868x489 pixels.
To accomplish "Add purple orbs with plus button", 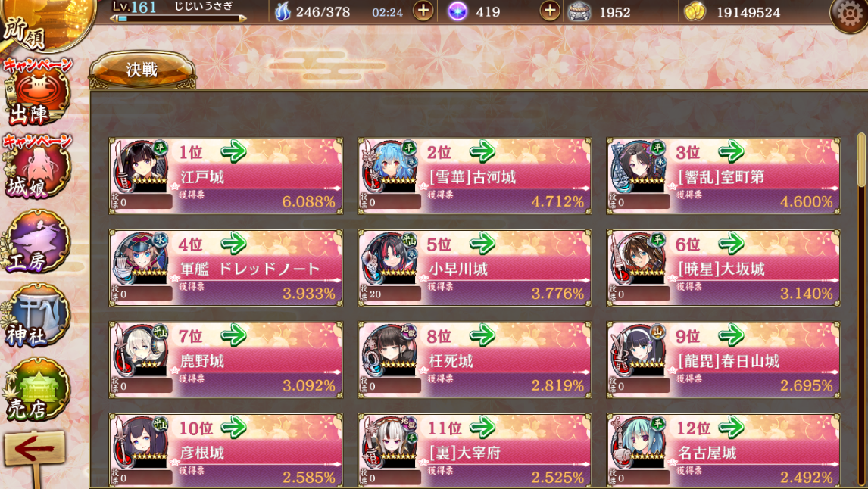I will [x=549, y=11].
